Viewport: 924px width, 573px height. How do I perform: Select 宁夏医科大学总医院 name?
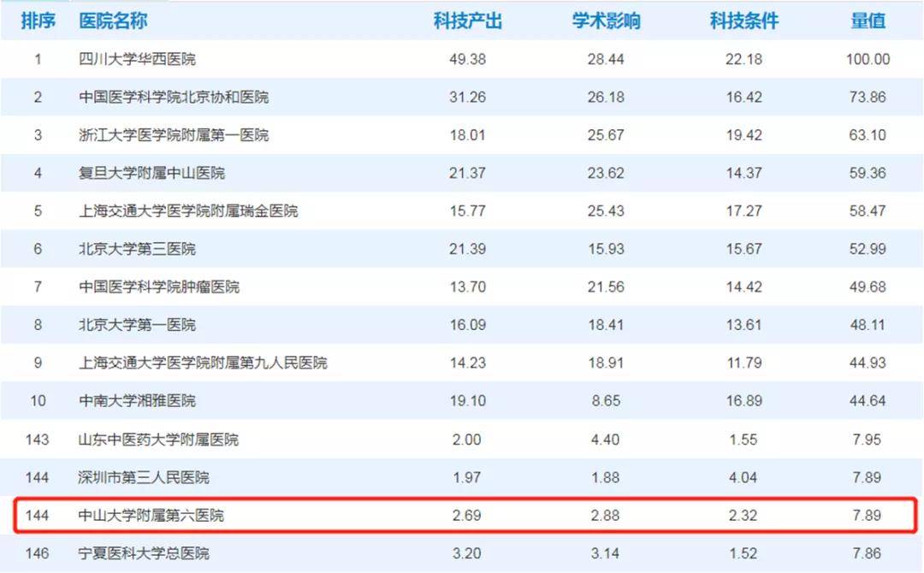144,553
